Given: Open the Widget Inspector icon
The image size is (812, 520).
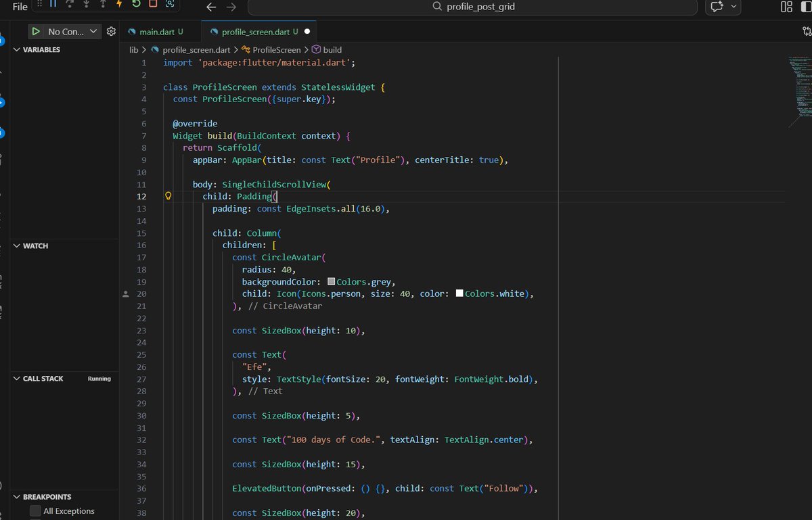Looking at the screenshot, I should 170,4.
